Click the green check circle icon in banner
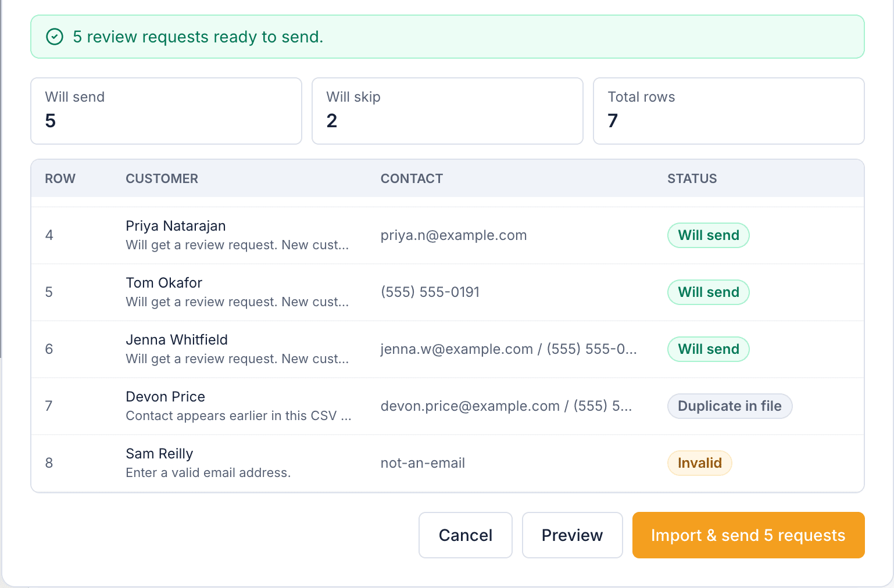 click(x=55, y=37)
